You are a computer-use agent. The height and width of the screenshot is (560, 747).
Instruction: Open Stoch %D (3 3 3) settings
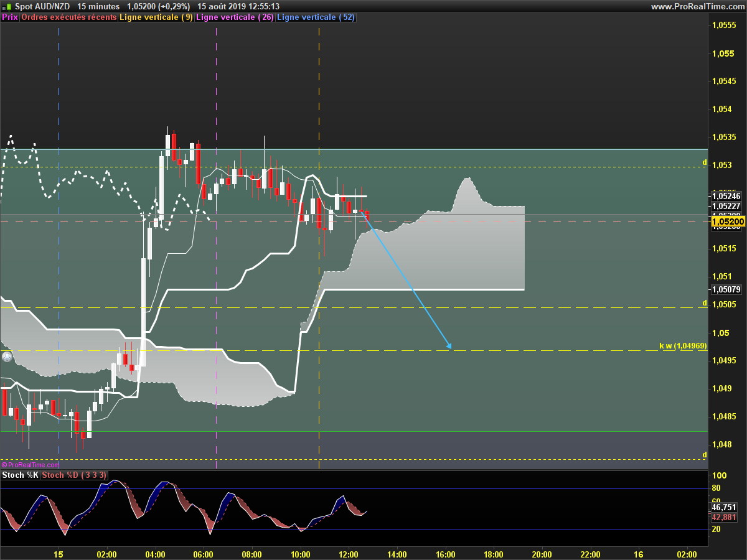[x=75, y=475]
